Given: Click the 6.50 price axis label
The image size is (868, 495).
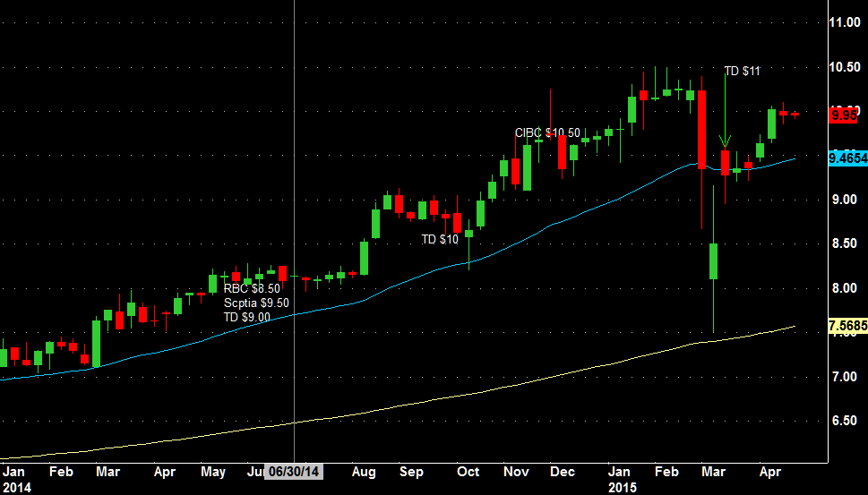Looking at the screenshot, I should coord(845,421).
